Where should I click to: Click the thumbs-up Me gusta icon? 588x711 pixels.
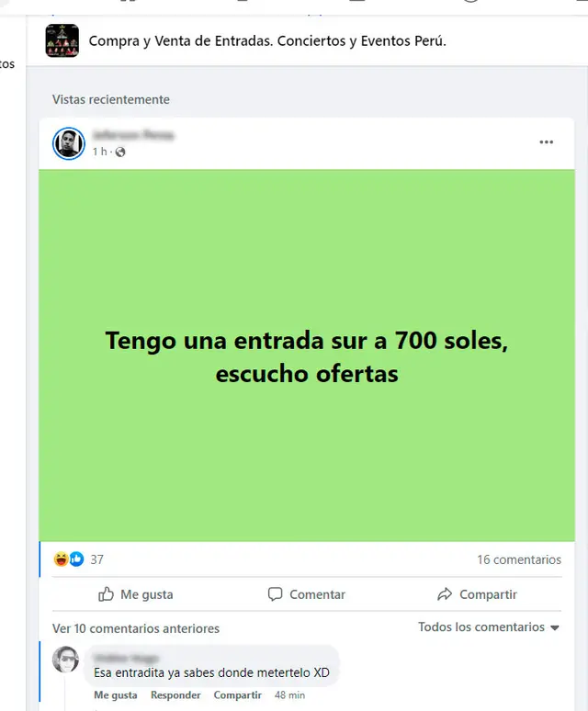[106, 594]
